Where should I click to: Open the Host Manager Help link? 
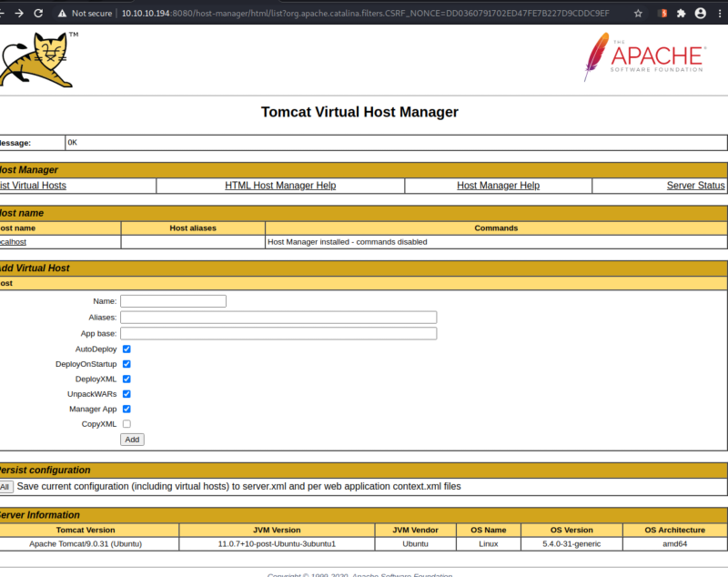498,186
